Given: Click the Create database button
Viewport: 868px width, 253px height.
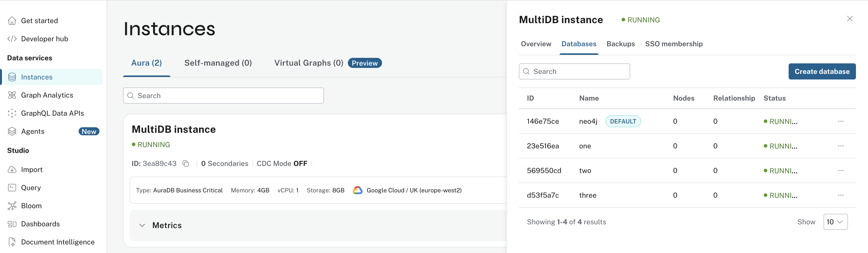Looking at the screenshot, I should click(x=822, y=71).
